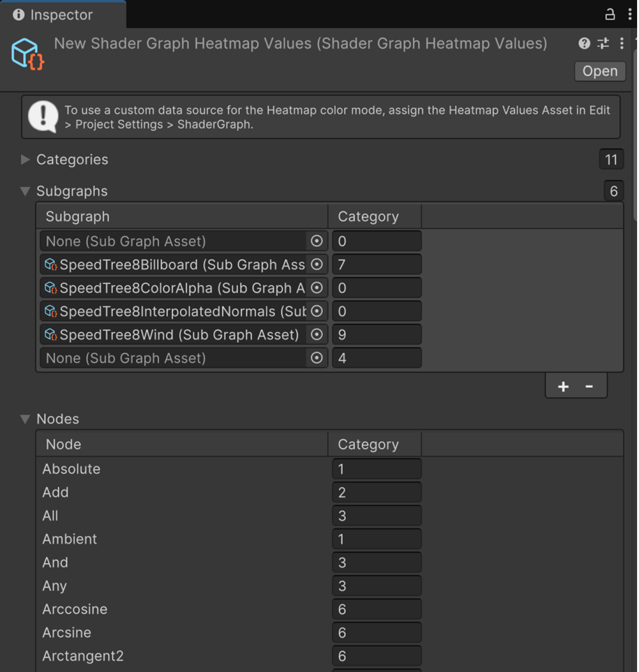This screenshot has height=672, width=639.
Task: Open object picker for SpeedTree8ColorAlpha row
Action: tap(317, 288)
